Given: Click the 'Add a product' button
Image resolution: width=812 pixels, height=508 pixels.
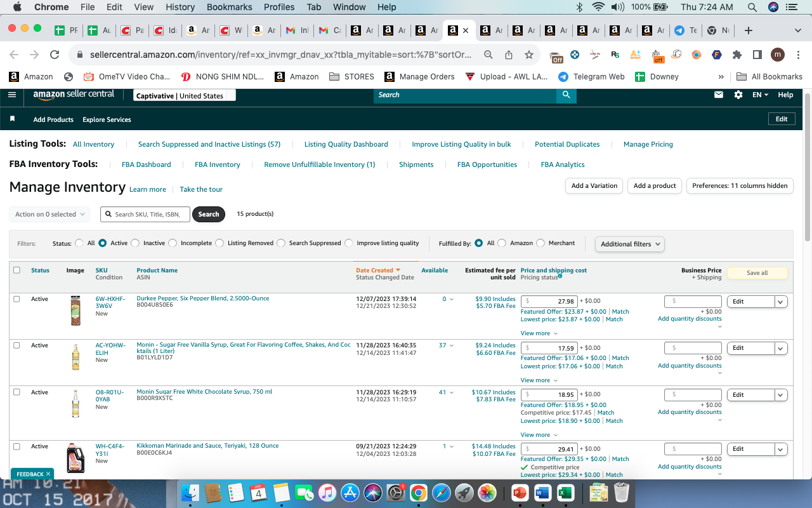Looking at the screenshot, I should (x=655, y=185).
